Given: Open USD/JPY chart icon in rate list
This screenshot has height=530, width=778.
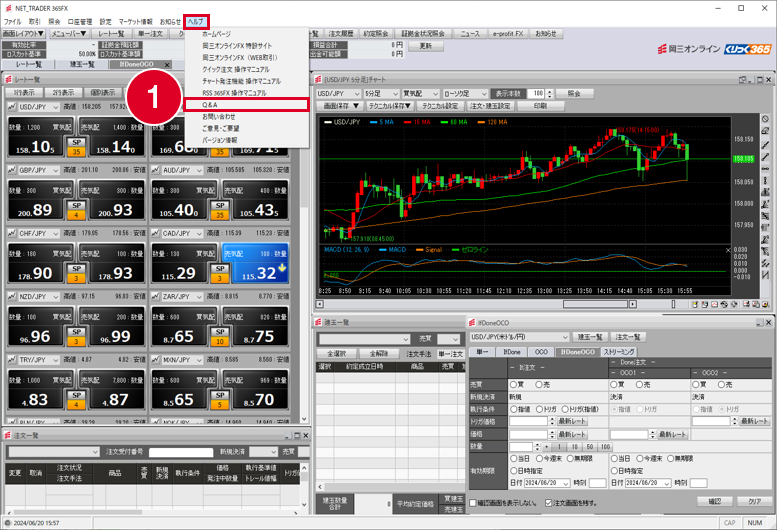Looking at the screenshot, I should pyautogui.click(x=11, y=107).
